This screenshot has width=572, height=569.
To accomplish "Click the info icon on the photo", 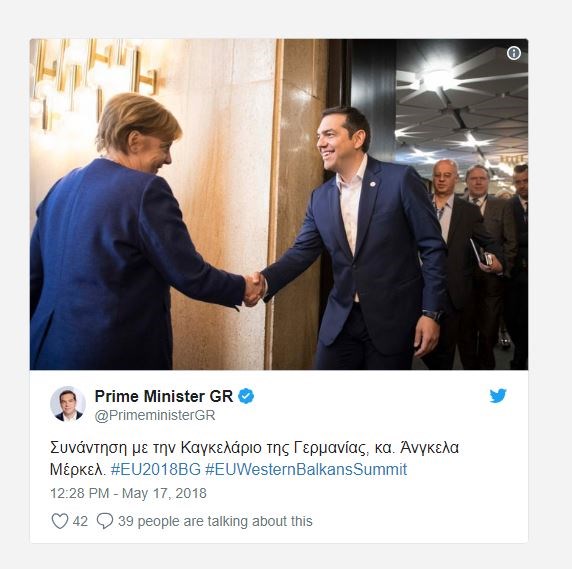I will coord(514,53).
